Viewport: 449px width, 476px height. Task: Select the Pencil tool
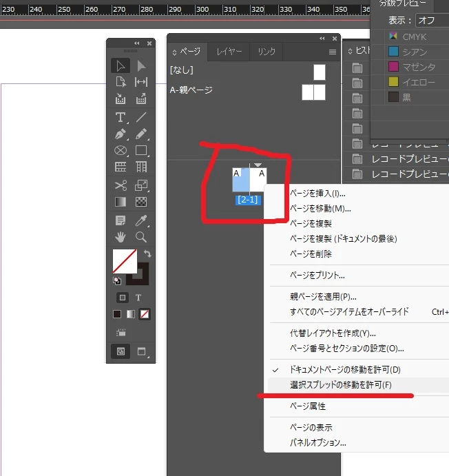point(141,134)
